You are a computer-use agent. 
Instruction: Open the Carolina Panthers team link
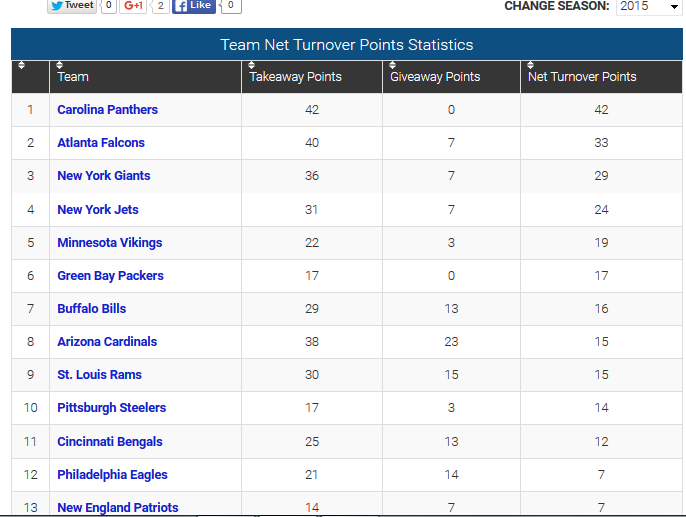click(x=108, y=110)
